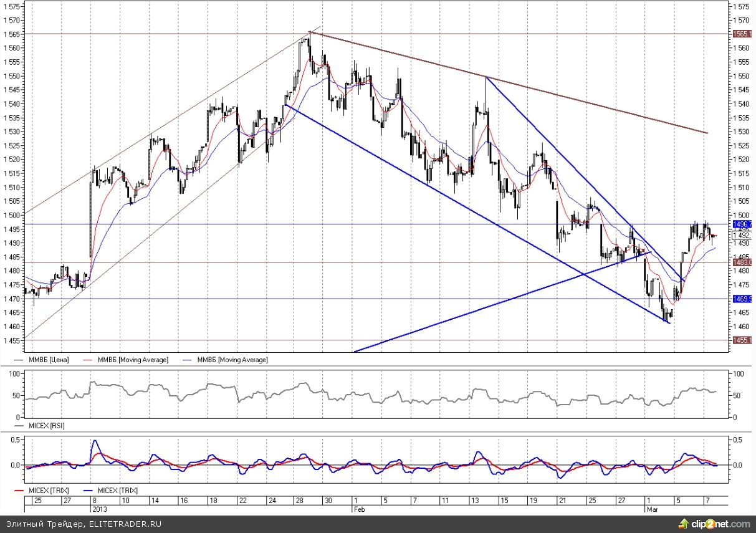Click the Mar month label on time axis
Viewport: 756px width, 533px height.
coord(650,508)
